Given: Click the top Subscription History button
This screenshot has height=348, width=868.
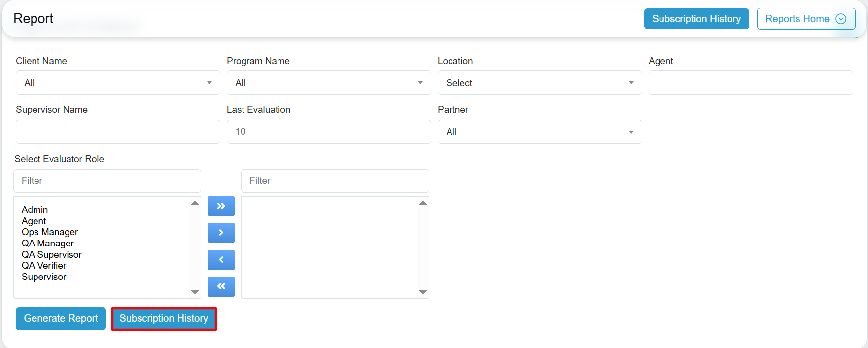Looking at the screenshot, I should coord(696,19).
